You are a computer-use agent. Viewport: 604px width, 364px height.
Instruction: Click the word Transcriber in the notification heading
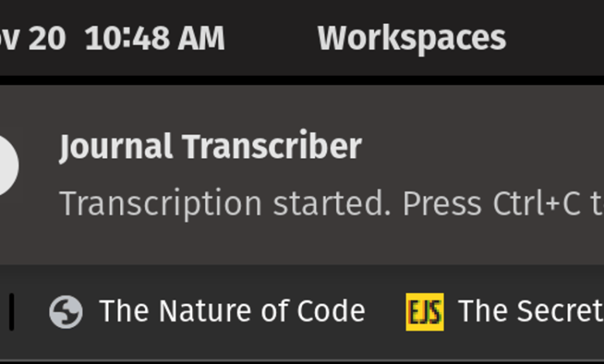[x=272, y=146]
